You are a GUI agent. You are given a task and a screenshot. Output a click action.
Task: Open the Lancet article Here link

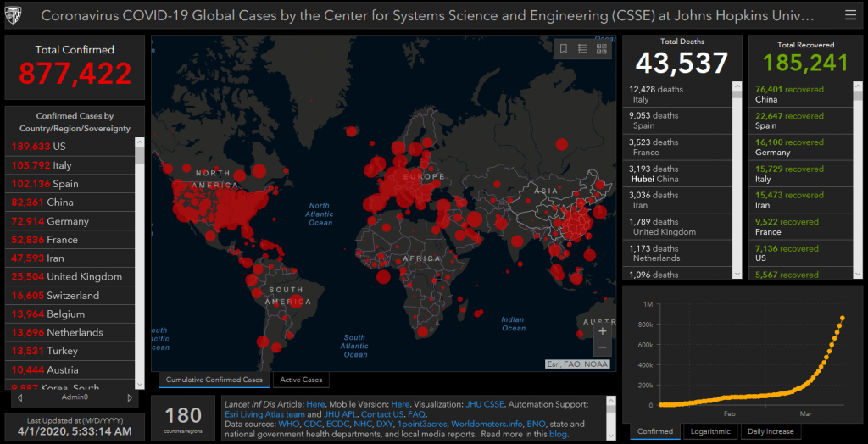tap(315, 404)
